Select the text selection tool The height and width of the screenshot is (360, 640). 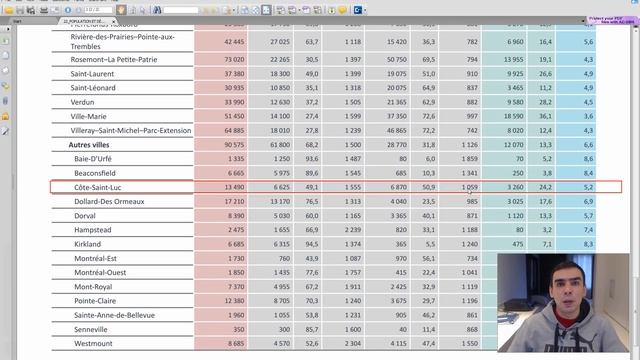tap(132, 10)
